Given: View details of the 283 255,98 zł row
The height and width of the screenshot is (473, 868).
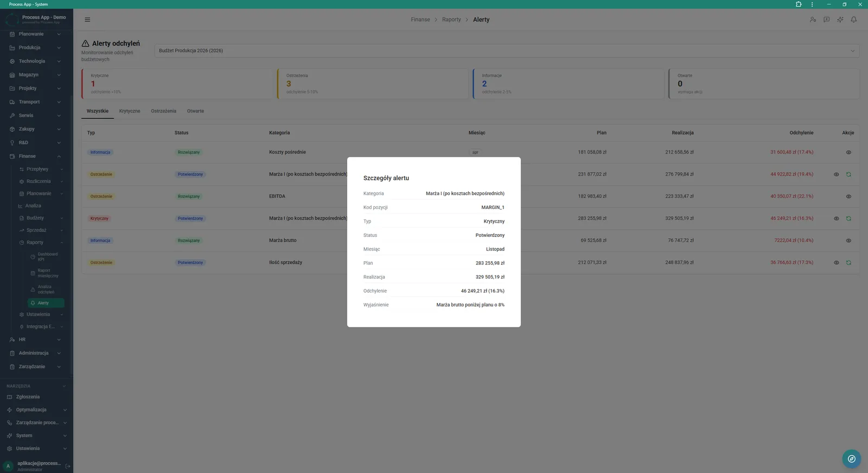Looking at the screenshot, I should (x=836, y=218).
